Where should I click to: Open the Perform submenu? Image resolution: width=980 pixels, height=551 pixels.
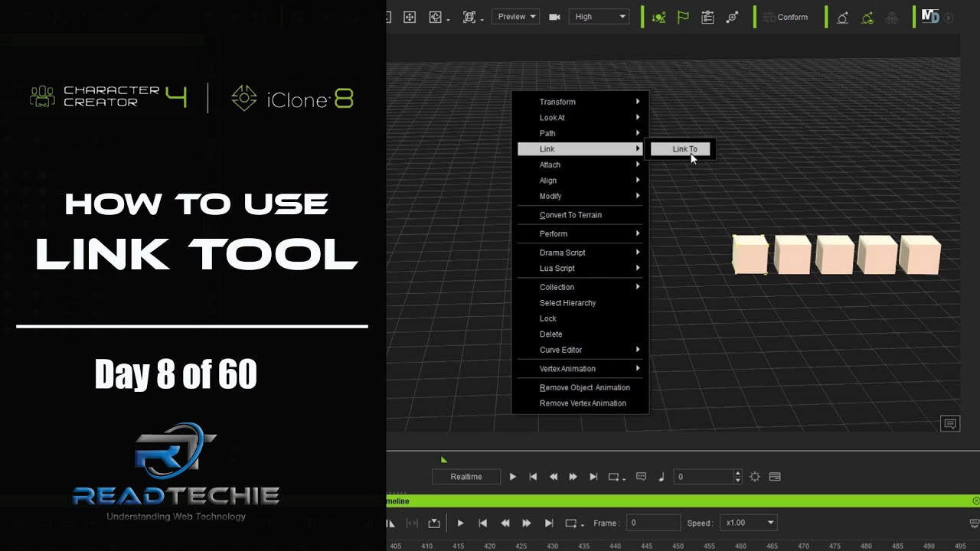(580, 234)
